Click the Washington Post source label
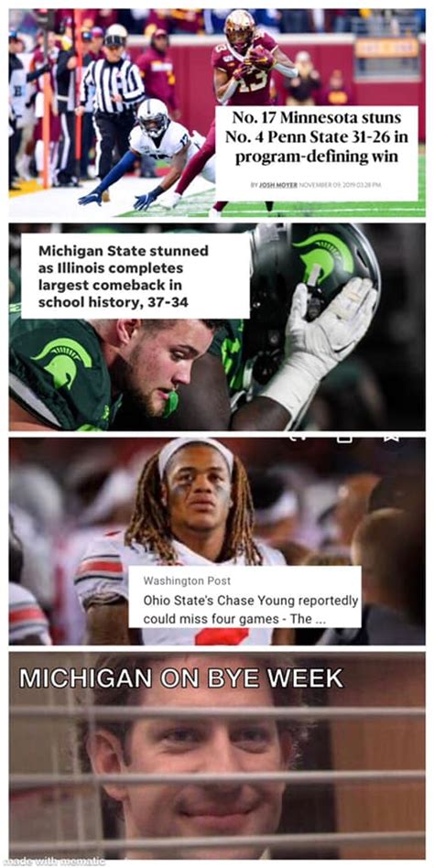The height and width of the screenshot is (868, 434). [187, 580]
